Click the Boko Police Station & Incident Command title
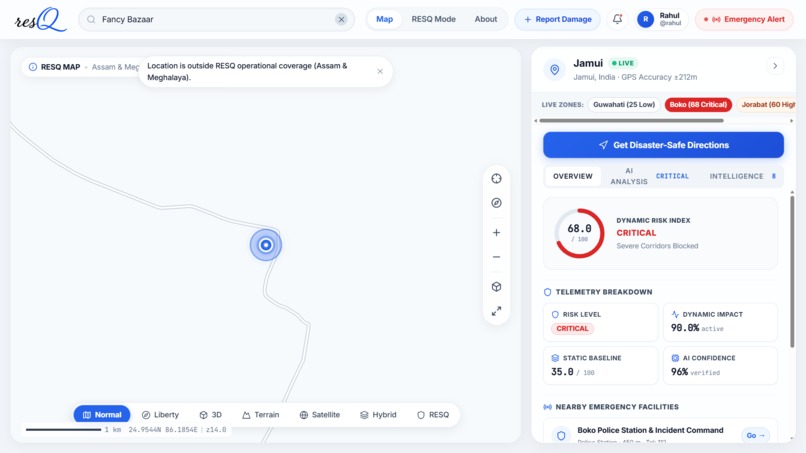Viewport: 806px width, 453px height. point(650,430)
